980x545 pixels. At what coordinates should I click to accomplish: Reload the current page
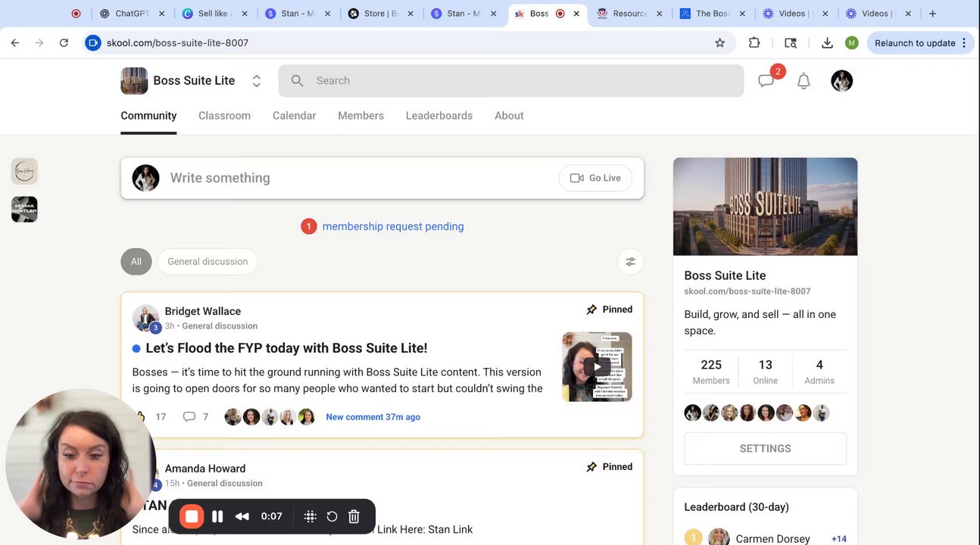(x=64, y=43)
